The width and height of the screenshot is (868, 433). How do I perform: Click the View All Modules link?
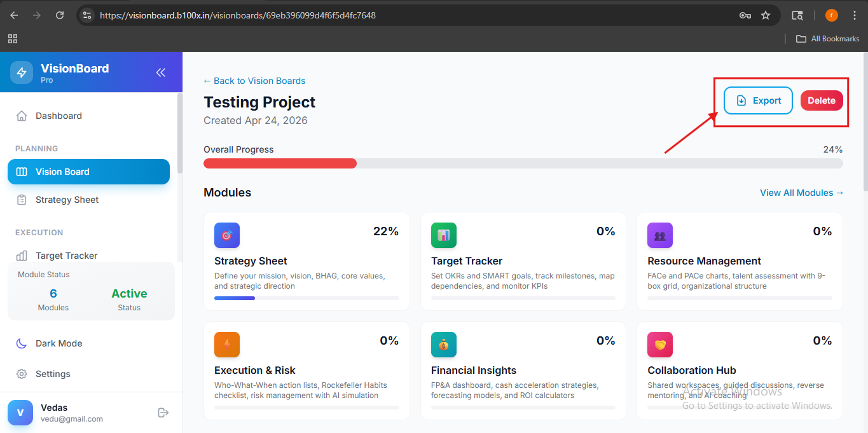pyautogui.click(x=801, y=193)
